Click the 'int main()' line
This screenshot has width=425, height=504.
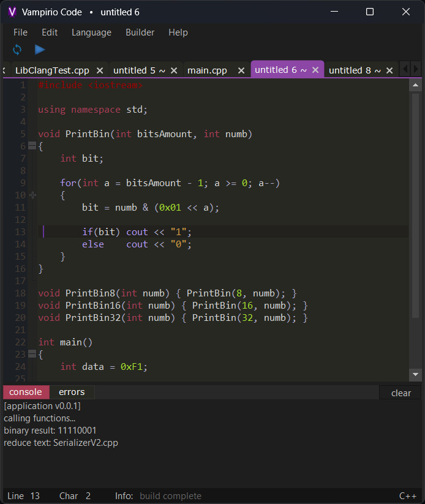click(66, 342)
